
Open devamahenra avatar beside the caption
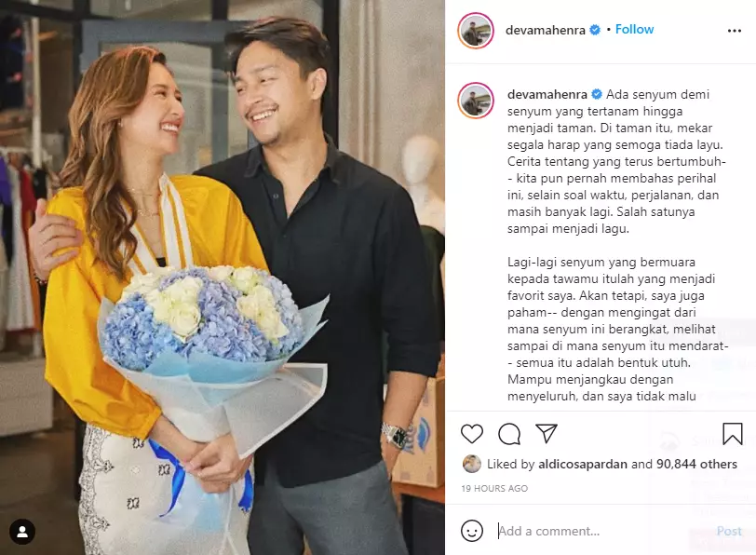click(x=476, y=101)
